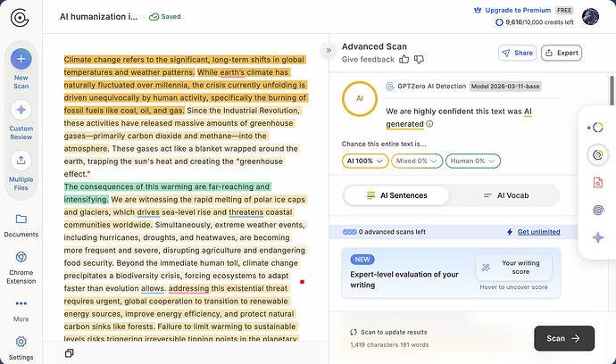Click Get unlimited link
Viewport: 616px width, 364px height.
tap(538, 232)
